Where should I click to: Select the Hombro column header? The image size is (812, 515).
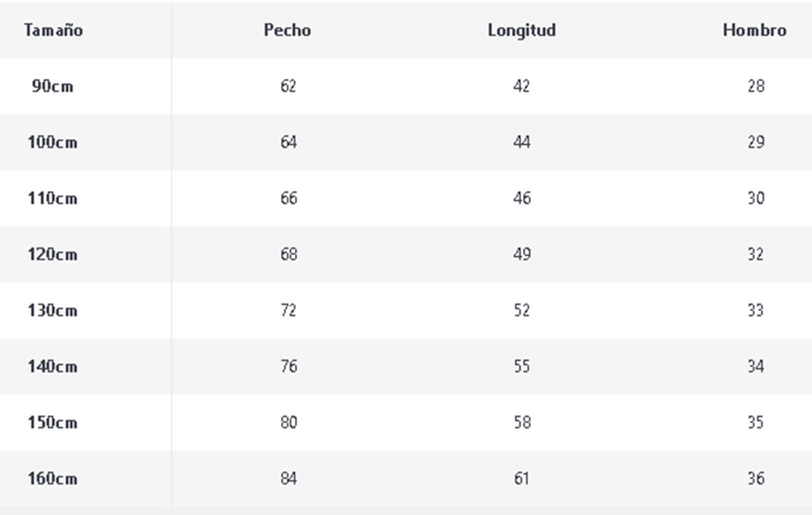point(754,30)
